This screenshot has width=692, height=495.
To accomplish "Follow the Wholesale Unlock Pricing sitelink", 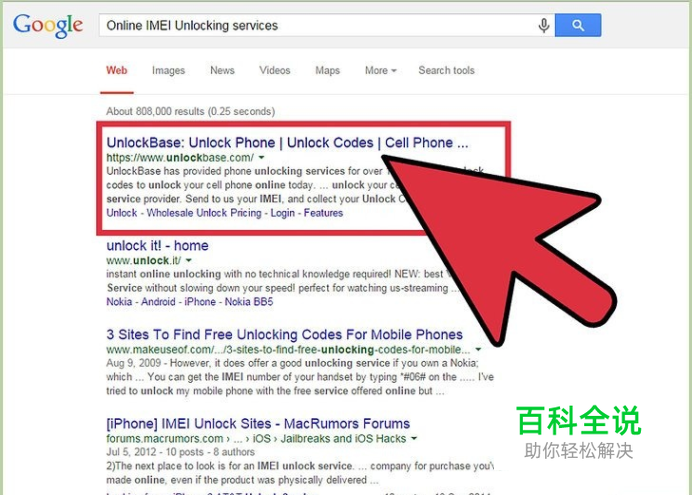I will pos(204,213).
